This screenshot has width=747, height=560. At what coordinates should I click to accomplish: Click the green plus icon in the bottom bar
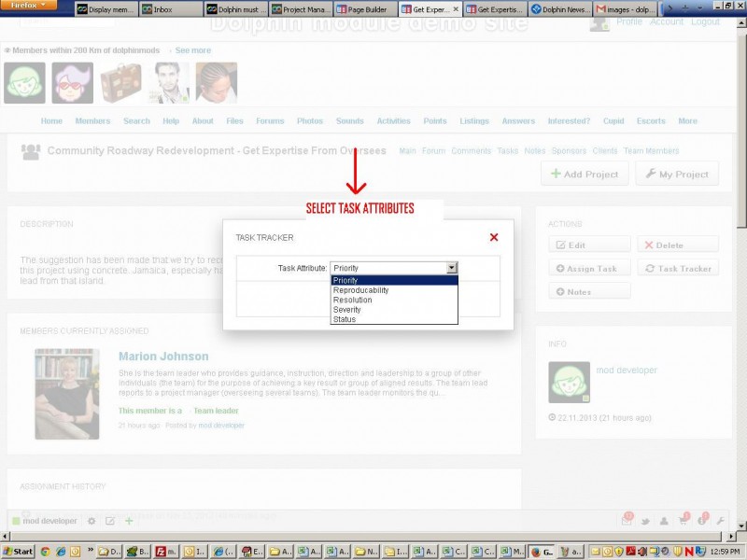click(129, 521)
